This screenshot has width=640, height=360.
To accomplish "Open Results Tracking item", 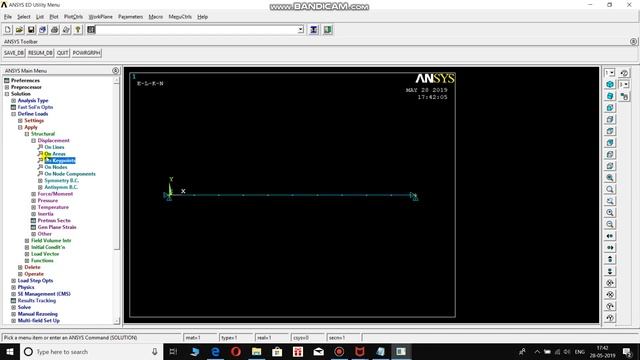I will tap(37, 301).
